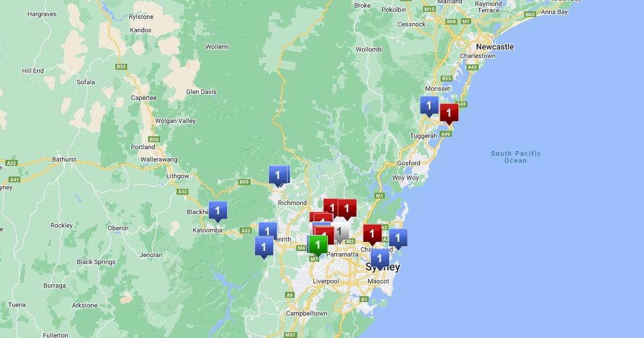Open the blue marker stack above Richmond

pyautogui.click(x=278, y=175)
